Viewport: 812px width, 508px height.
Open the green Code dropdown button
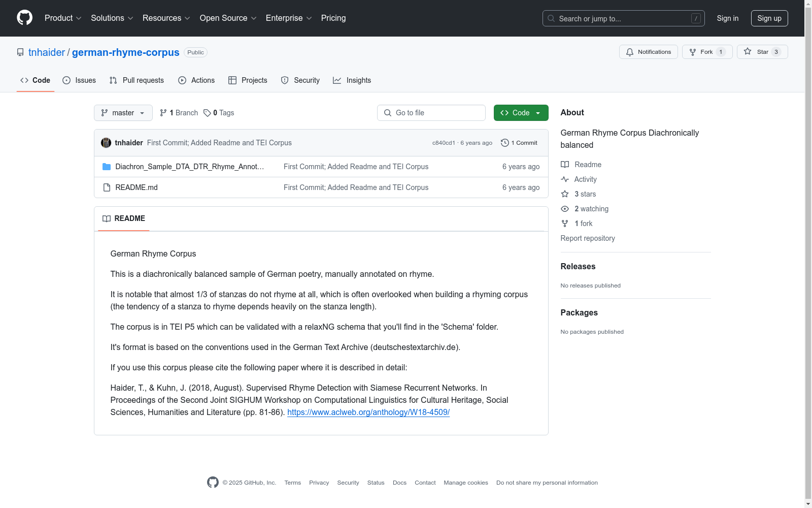[x=521, y=113]
